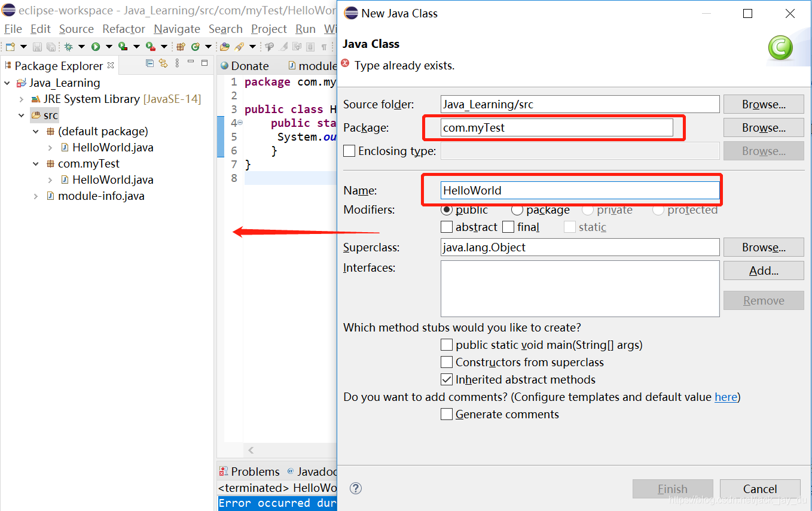Click the Package input field
The width and height of the screenshot is (812, 511).
pyautogui.click(x=557, y=127)
